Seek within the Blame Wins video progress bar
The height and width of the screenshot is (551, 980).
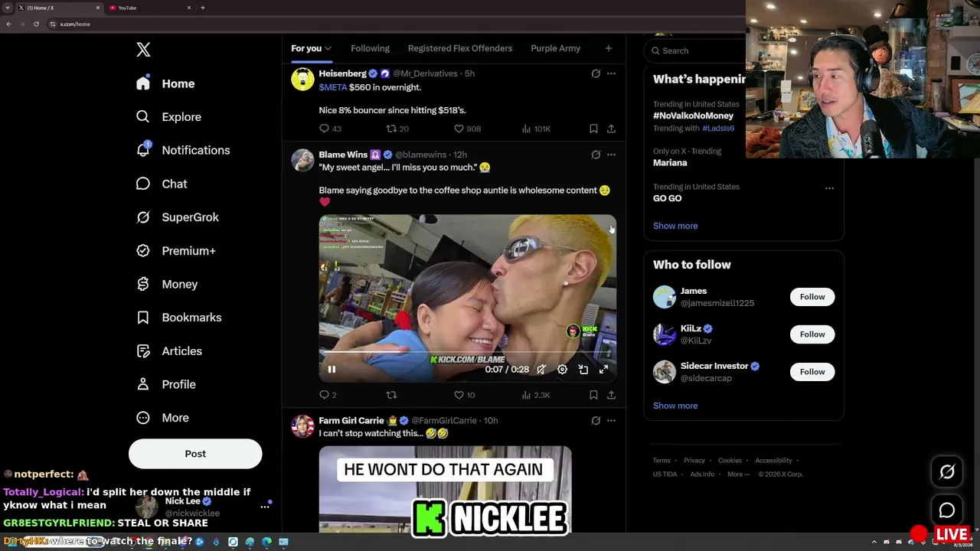click(x=467, y=353)
